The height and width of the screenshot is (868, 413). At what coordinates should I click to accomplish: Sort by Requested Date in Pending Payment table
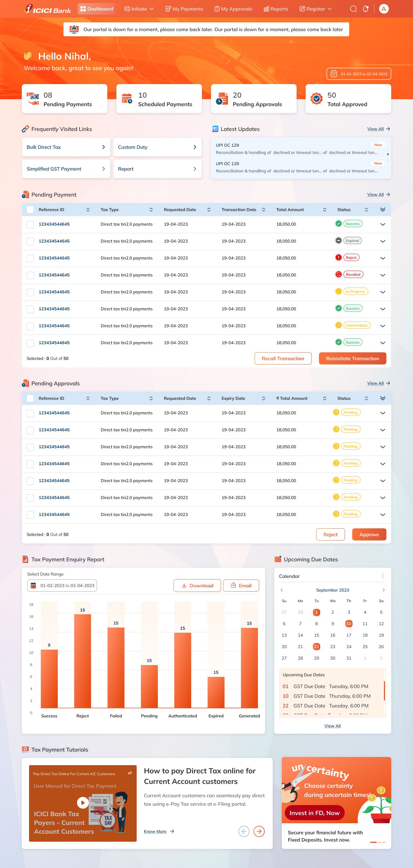pos(209,210)
